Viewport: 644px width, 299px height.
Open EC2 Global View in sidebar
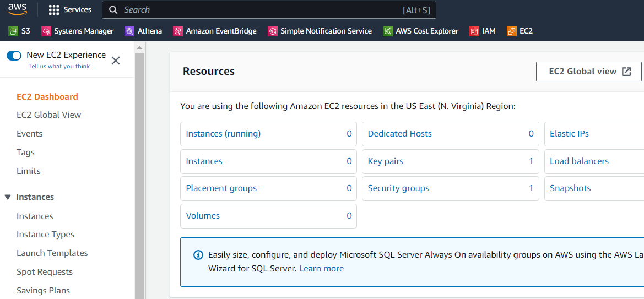click(49, 115)
